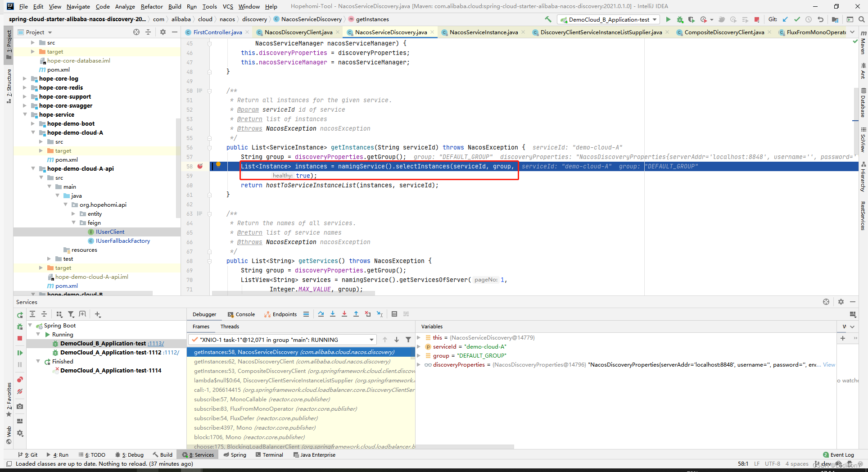Expand hope-core-log module in project tree
This screenshot has height=472, width=868.
25,78
